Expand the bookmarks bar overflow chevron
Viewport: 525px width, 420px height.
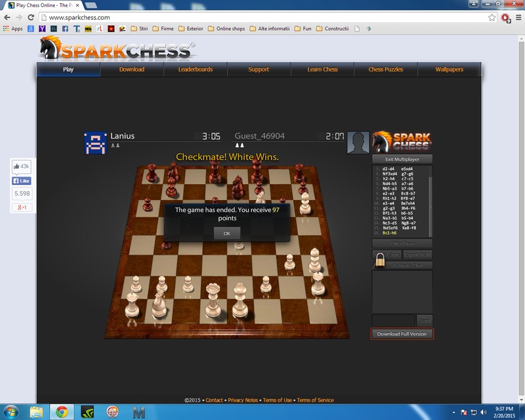click(368, 29)
